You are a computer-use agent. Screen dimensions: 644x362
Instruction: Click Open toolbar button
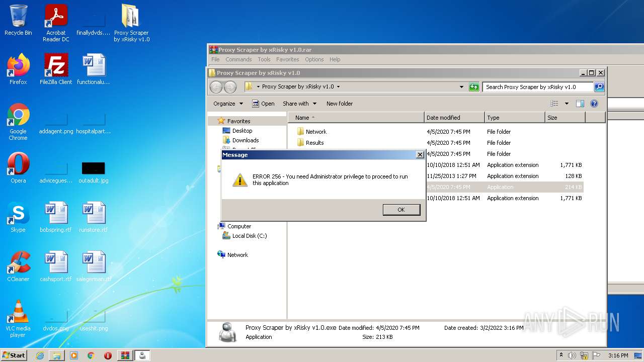pyautogui.click(x=263, y=104)
